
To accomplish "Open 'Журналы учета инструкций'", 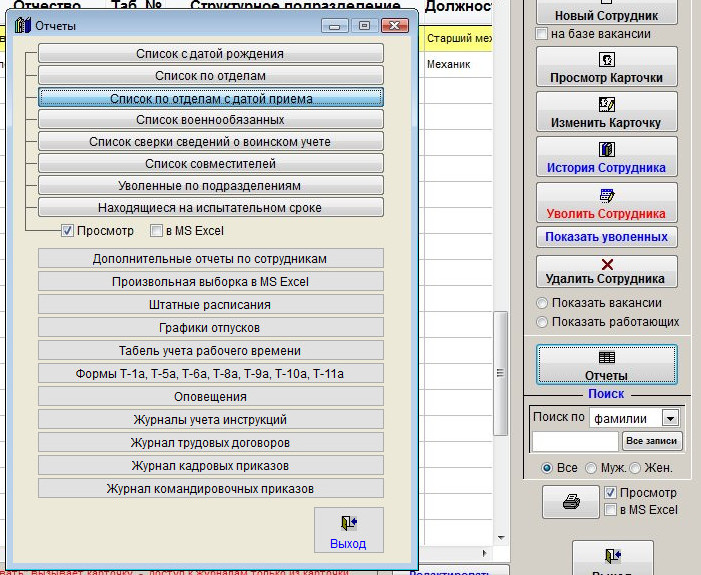I will point(211,419).
